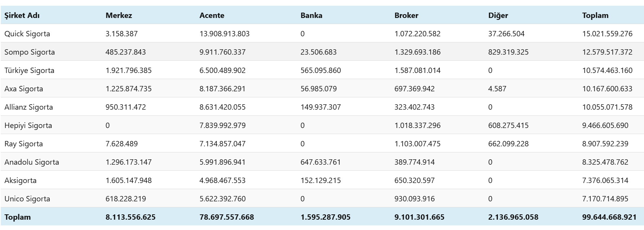This screenshot has width=644, height=230.
Task: Click the Anadolu Sigorta company name
Action: point(32,162)
